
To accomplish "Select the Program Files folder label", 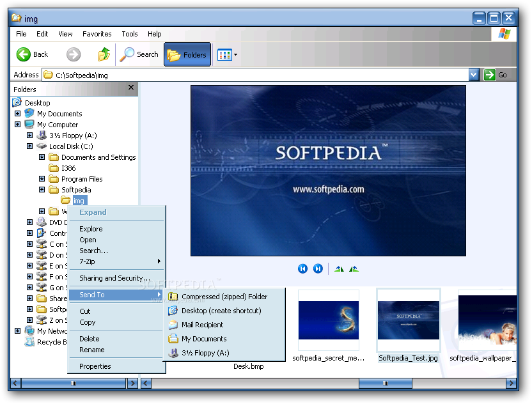I will [82, 179].
